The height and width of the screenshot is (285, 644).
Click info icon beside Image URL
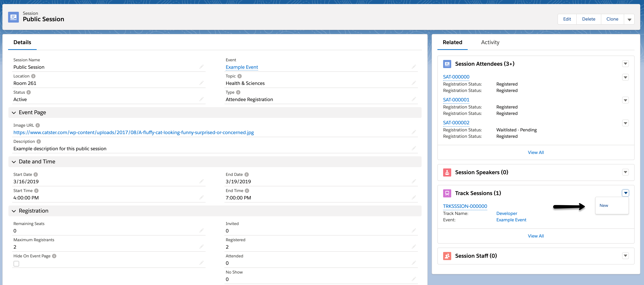tap(38, 125)
